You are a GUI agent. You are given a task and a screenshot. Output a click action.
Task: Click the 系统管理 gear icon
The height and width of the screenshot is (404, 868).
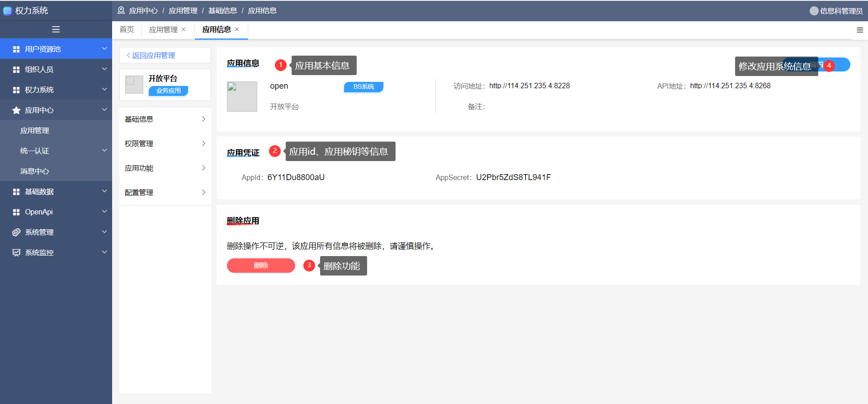click(x=16, y=232)
